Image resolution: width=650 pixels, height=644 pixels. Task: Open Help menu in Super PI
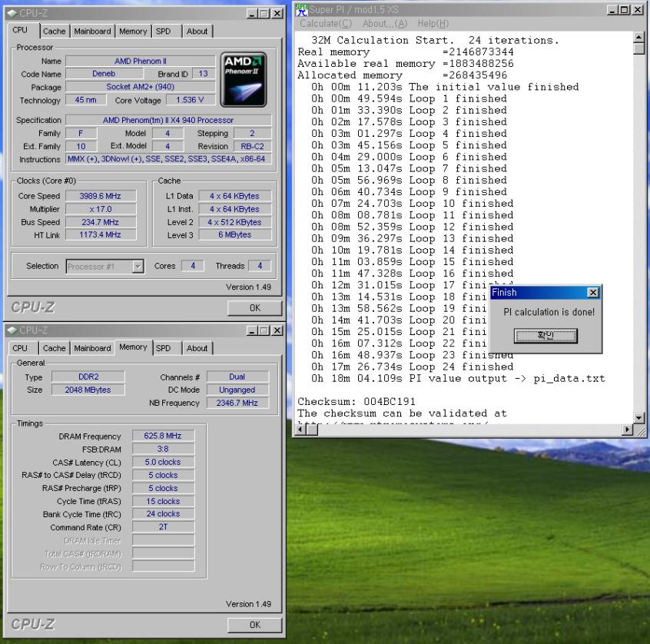click(x=433, y=24)
